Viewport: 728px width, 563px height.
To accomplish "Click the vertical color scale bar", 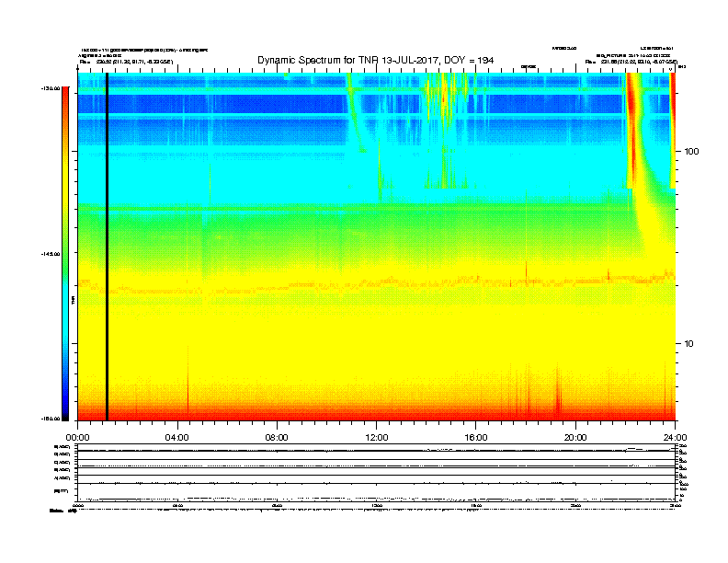I will [x=65, y=254].
